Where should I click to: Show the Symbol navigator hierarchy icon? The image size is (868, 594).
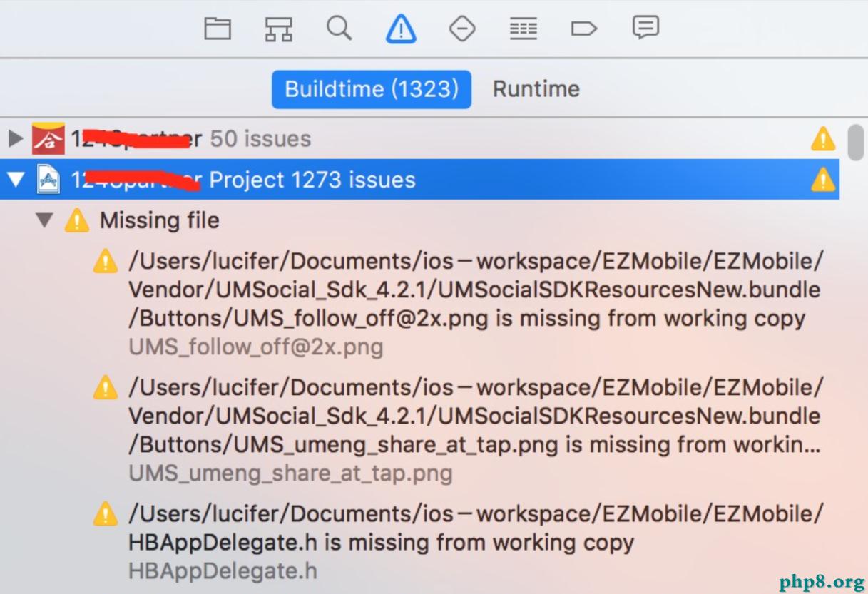point(278,29)
